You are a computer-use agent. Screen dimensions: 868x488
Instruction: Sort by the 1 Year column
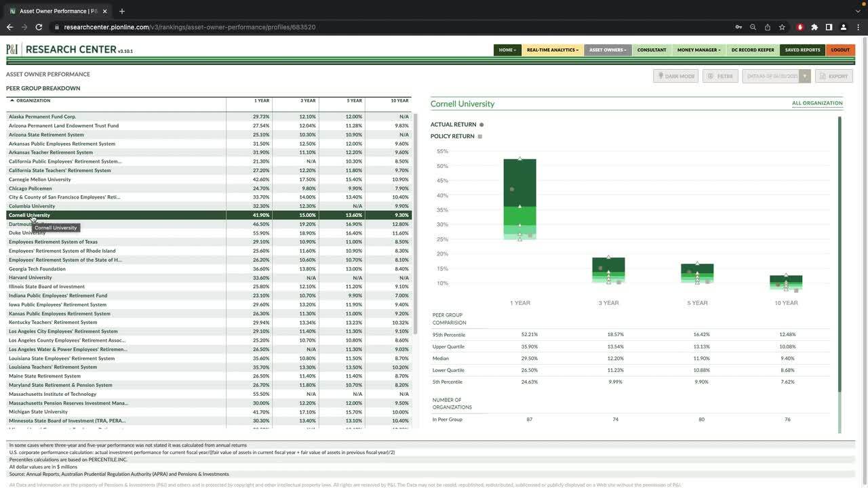click(262, 100)
